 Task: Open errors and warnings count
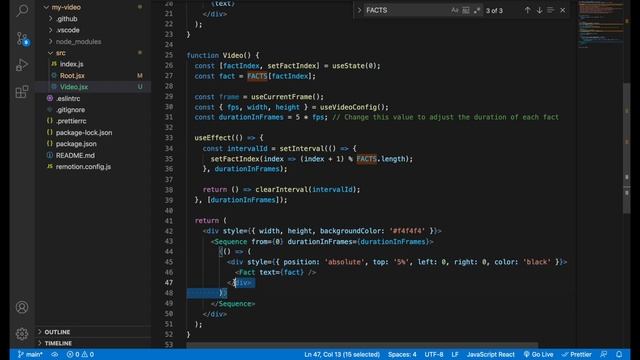pyautogui.click(x=80, y=354)
